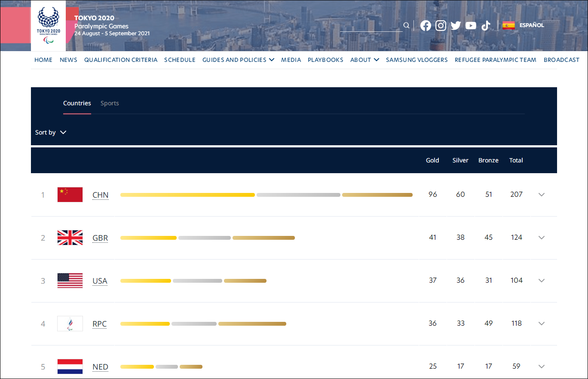Screen dimensions: 588x379
Task: Switch language to Español
Action: [532, 25]
